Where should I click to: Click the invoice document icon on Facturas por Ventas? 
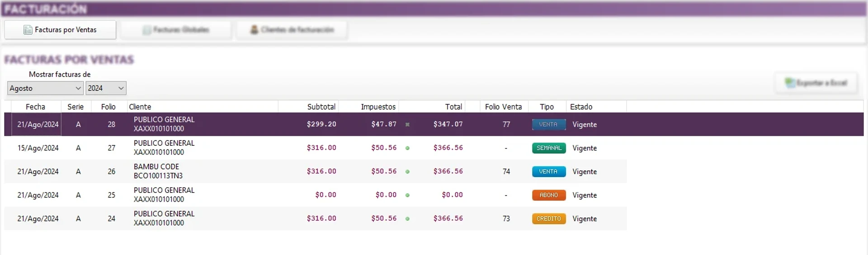tap(28, 30)
